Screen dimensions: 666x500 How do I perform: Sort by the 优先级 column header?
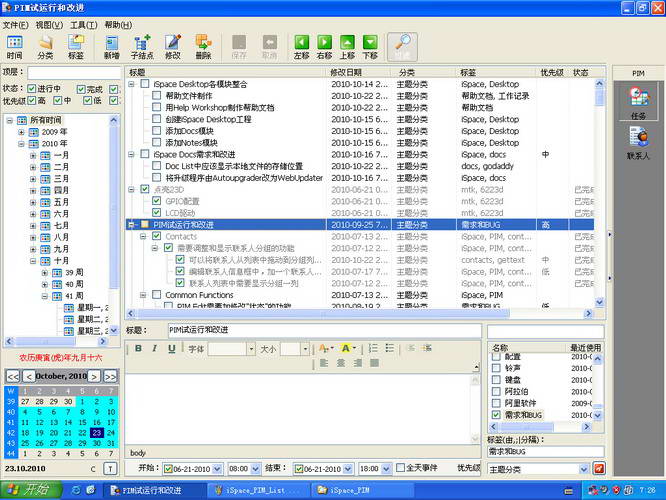552,72
